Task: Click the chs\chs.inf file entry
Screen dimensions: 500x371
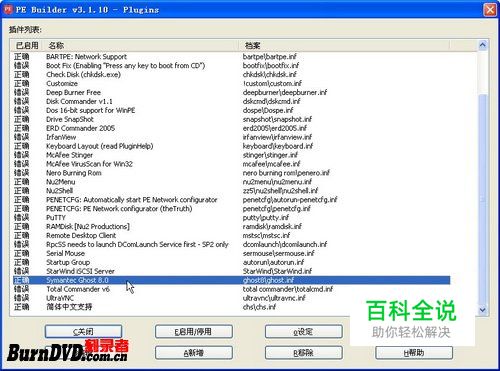Action: [259, 307]
